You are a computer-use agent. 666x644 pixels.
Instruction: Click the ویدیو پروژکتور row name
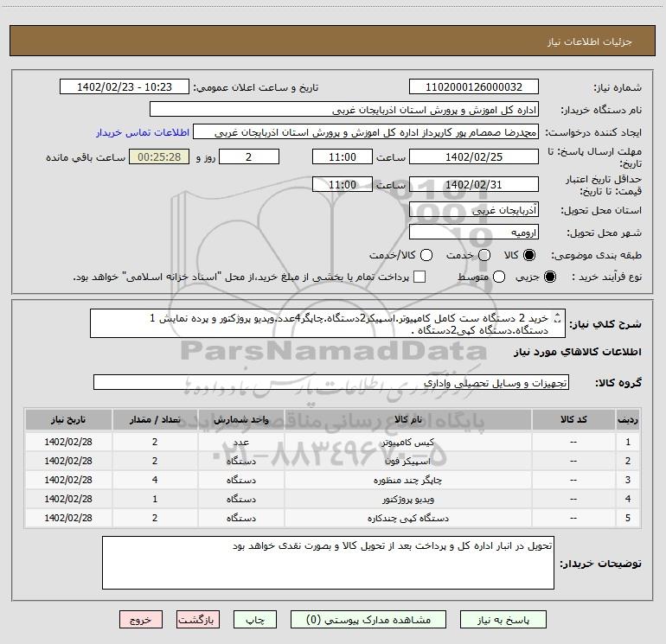pyautogui.click(x=407, y=500)
